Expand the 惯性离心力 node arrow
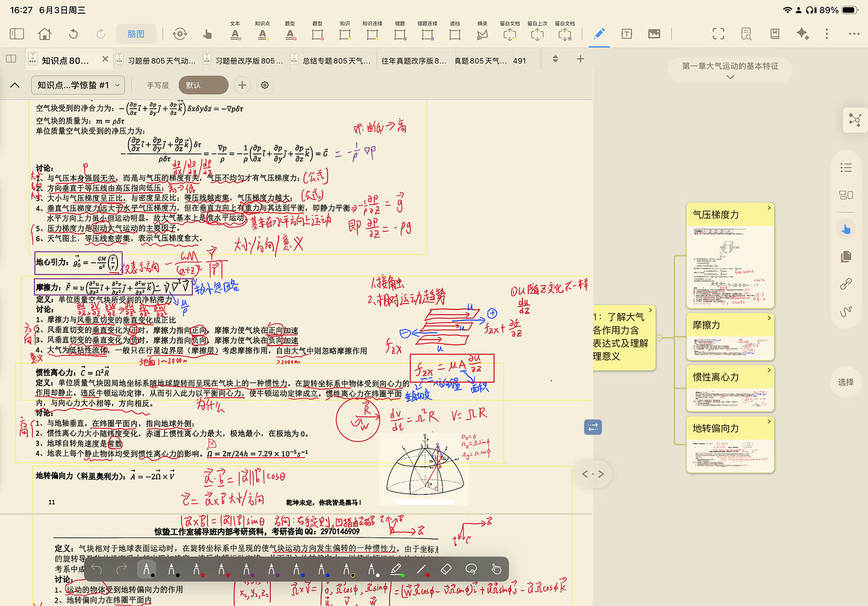Image resolution: width=868 pixels, height=606 pixels. tap(769, 370)
